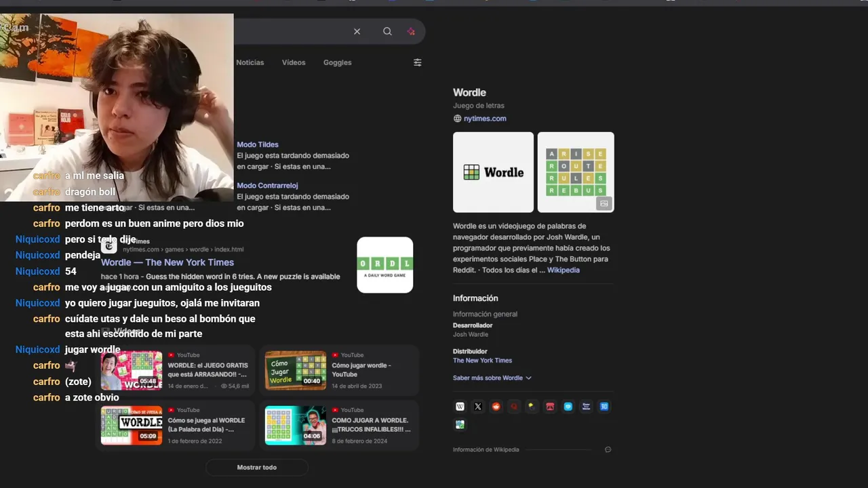Open the Modo Contrarreloj link
The image size is (868, 488).
click(x=267, y=185)
